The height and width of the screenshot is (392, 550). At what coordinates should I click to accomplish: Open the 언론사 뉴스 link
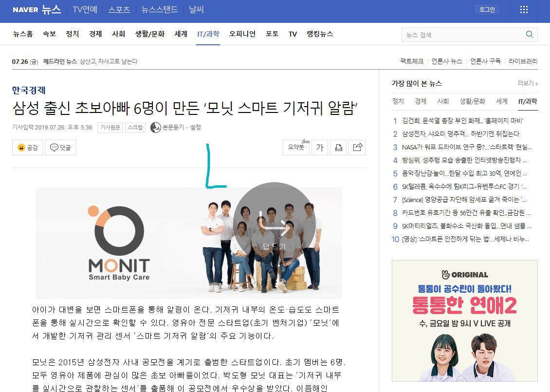coord(447,61)
